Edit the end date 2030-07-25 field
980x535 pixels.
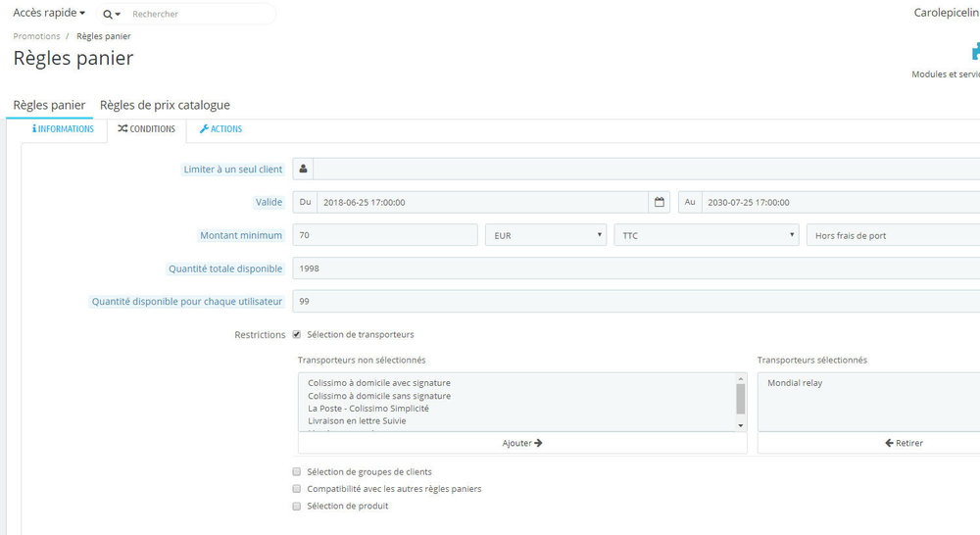(841, 202)
